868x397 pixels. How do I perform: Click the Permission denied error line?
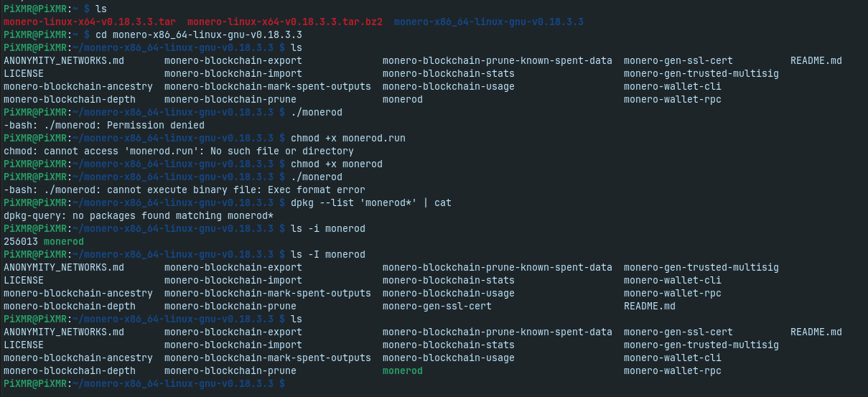pos(104,126)
